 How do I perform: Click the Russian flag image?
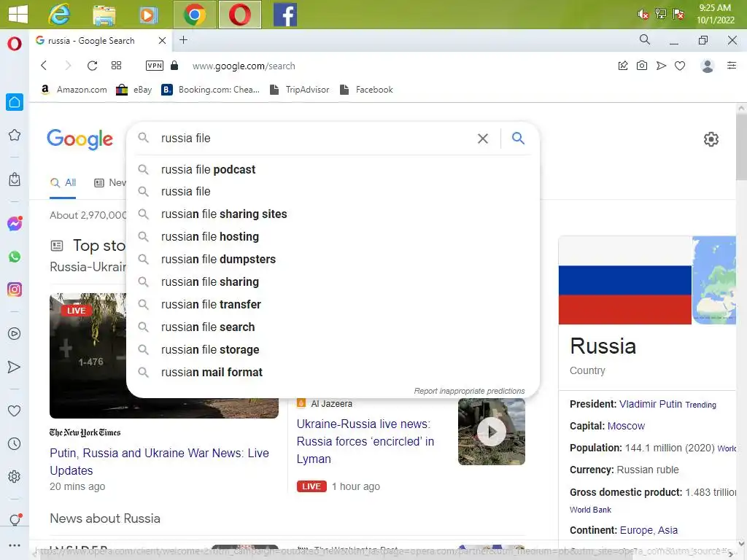point(624,281)
